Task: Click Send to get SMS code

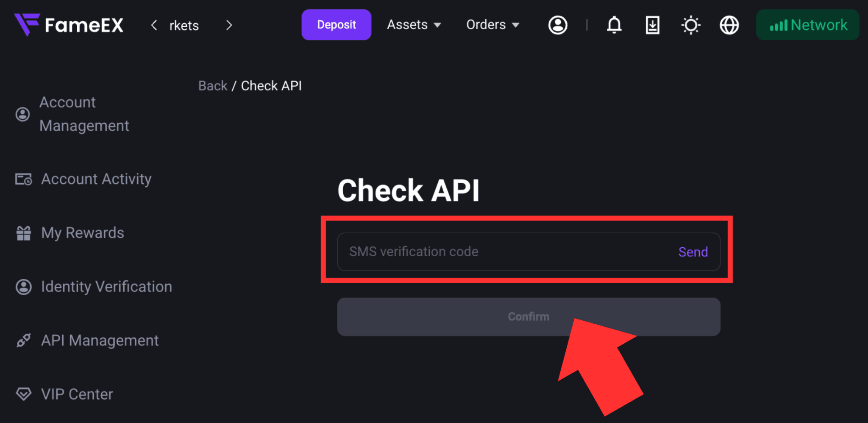Action: coord(693,252)
